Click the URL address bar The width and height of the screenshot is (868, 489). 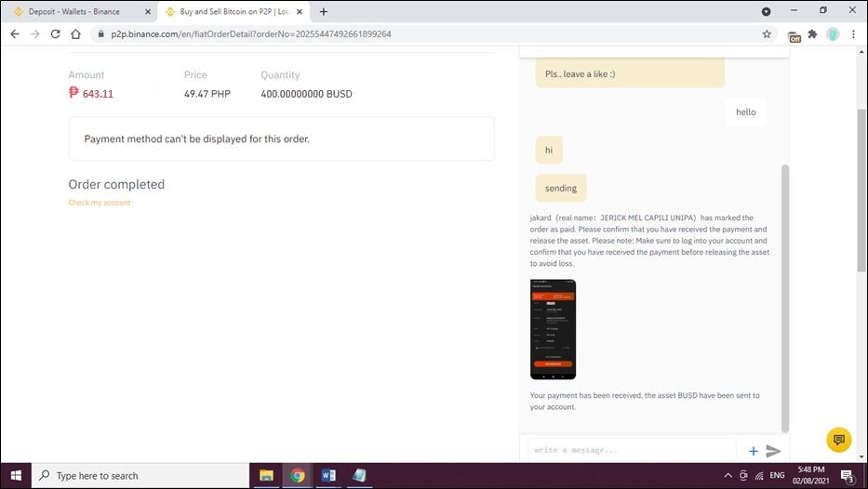[419, 33]
